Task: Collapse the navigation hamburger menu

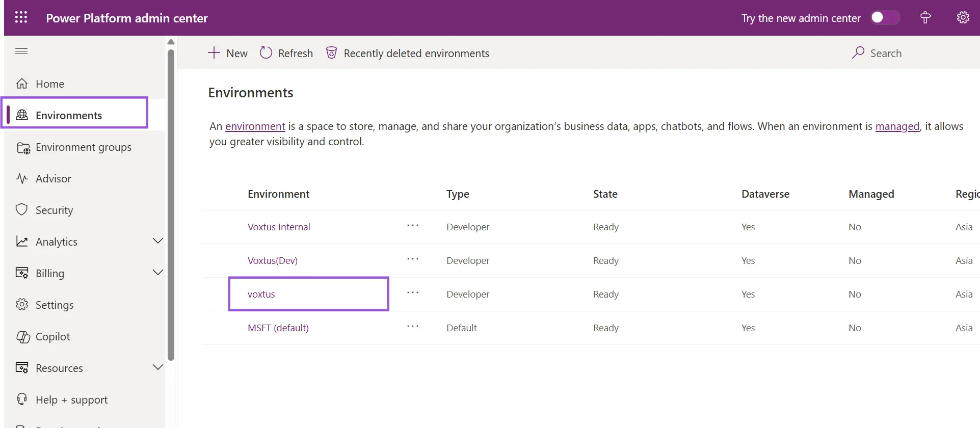Action: pos(21,51)
